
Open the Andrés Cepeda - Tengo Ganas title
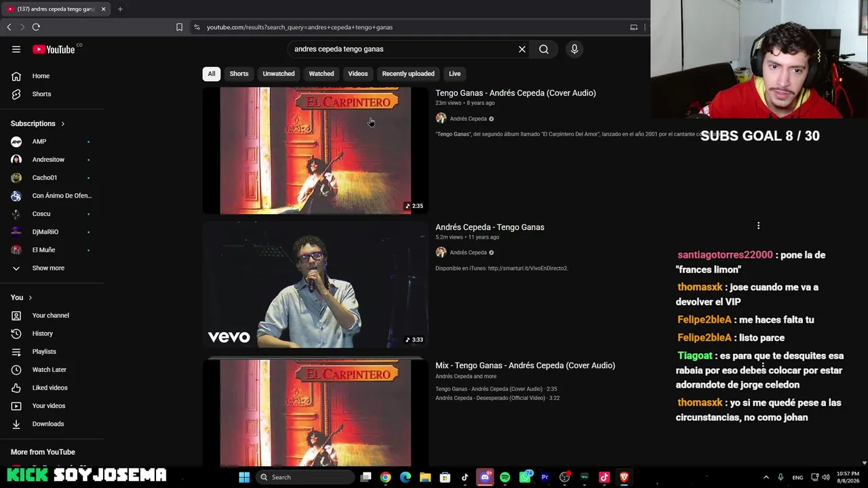coord(490,227)
